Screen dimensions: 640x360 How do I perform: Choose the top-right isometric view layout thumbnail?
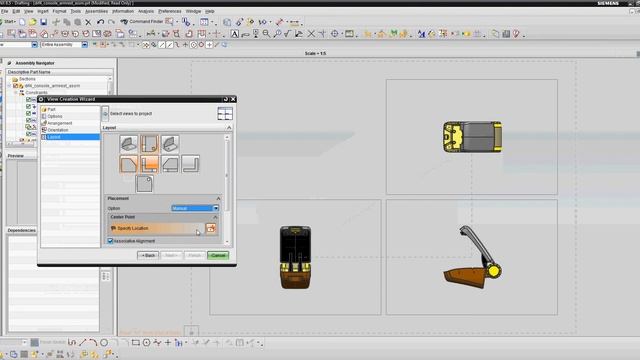pos(170,144)
